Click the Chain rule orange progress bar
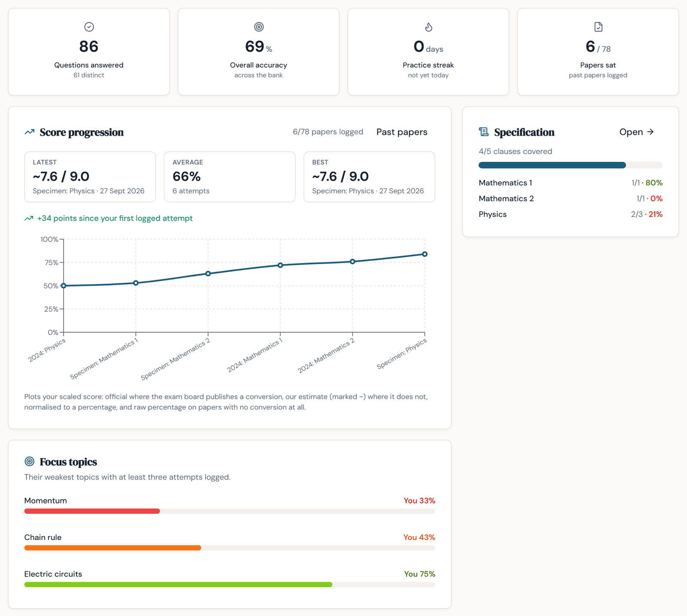This screenshot has width=687, height=616. [x=112, y=548]
